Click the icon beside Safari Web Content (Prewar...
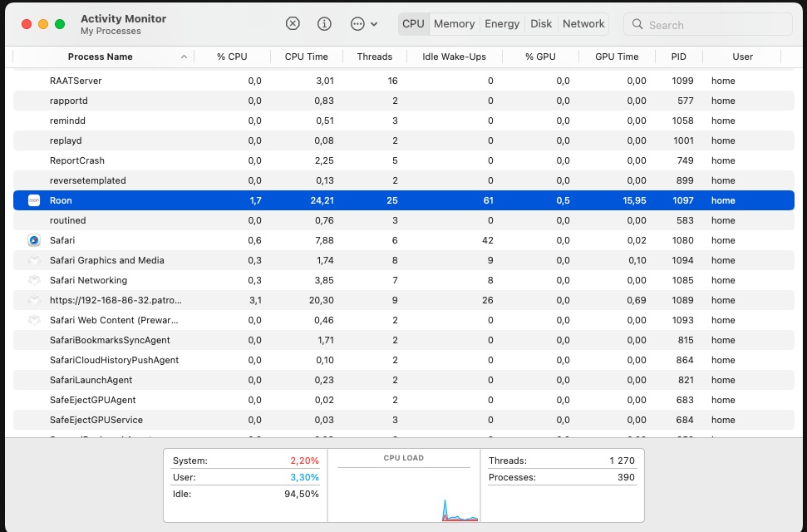This screenshot has height=532, width=807. (x=34, y=320)
